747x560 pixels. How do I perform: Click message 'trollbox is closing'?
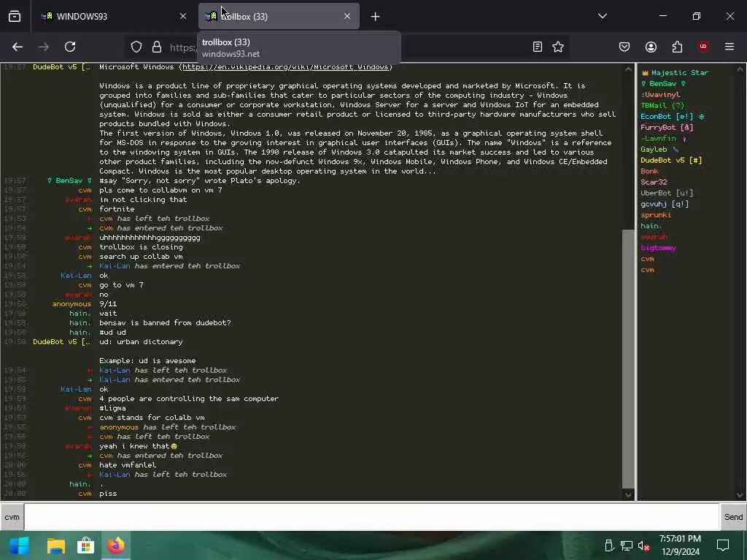click(141, 247)
